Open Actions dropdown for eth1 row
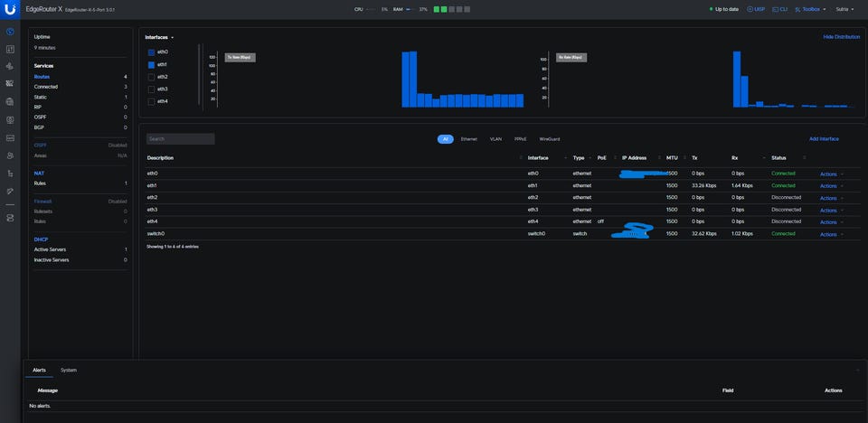868x423 pixels. pos(832,186)
